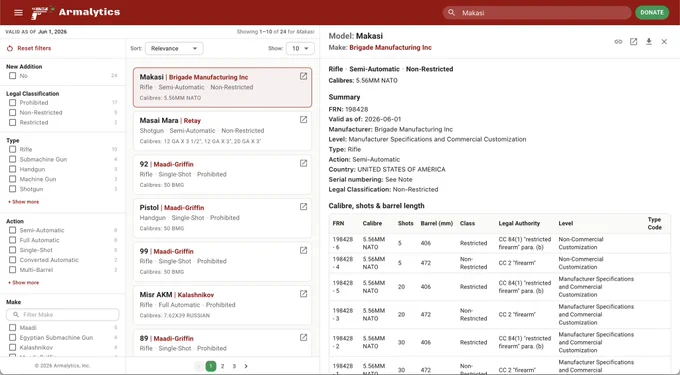680x375 pixels.
Task: Enable the Rifle type filter
Action: point(13,150)
